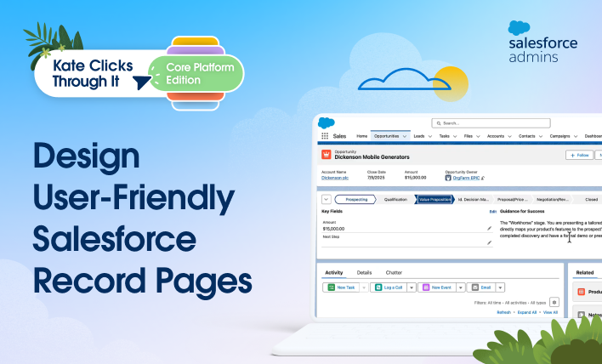602x364 pixels.
Task: Open the Accounts nav tab
Action: (x=496, y=136)
